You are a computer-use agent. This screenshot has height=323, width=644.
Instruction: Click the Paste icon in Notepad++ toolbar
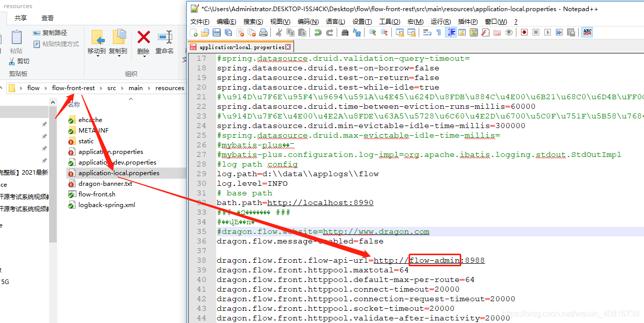click(x=302, y=32)
